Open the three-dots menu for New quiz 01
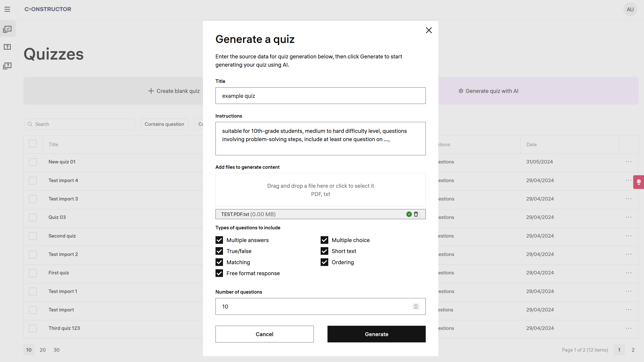The image size is (644, 362). (x=629, y=162)
